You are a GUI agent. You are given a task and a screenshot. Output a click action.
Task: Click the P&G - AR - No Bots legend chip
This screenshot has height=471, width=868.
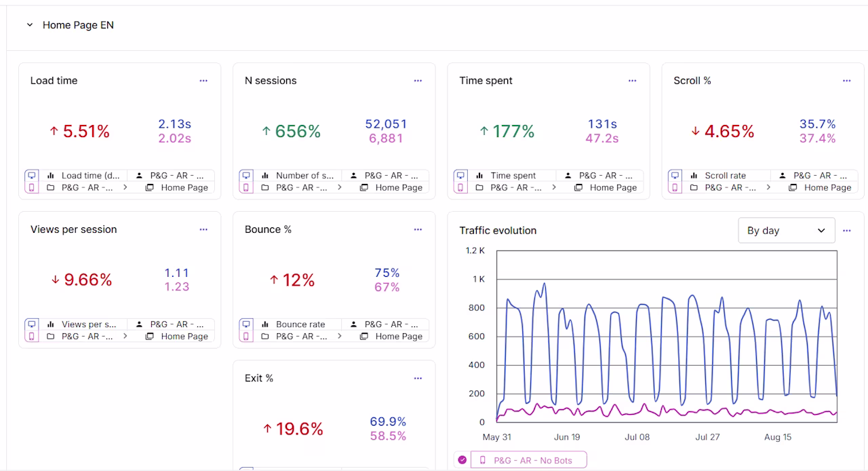(x=528, y=460)
